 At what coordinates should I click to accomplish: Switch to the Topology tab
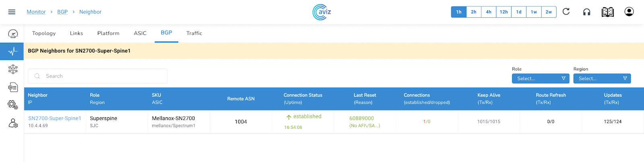[44, 33]
